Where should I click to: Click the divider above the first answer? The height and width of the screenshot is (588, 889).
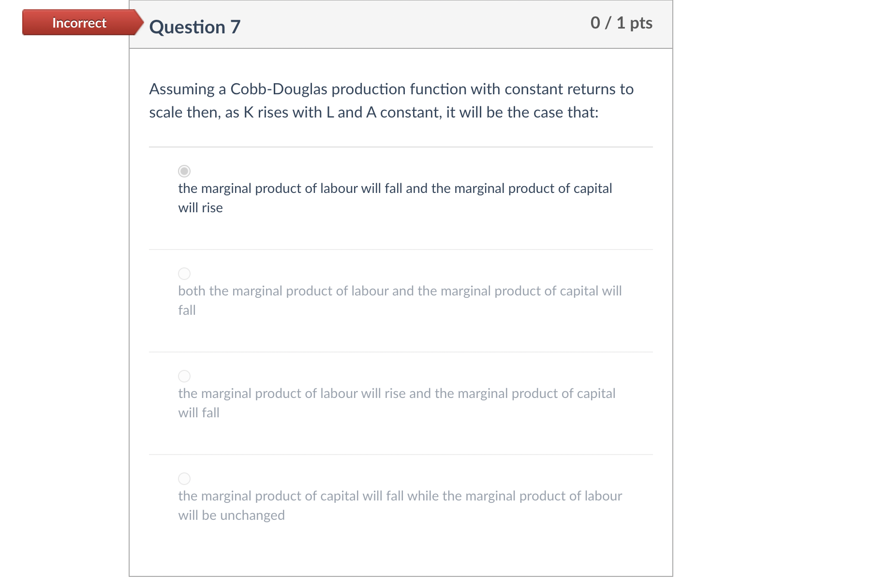click(x=400, y=146)
